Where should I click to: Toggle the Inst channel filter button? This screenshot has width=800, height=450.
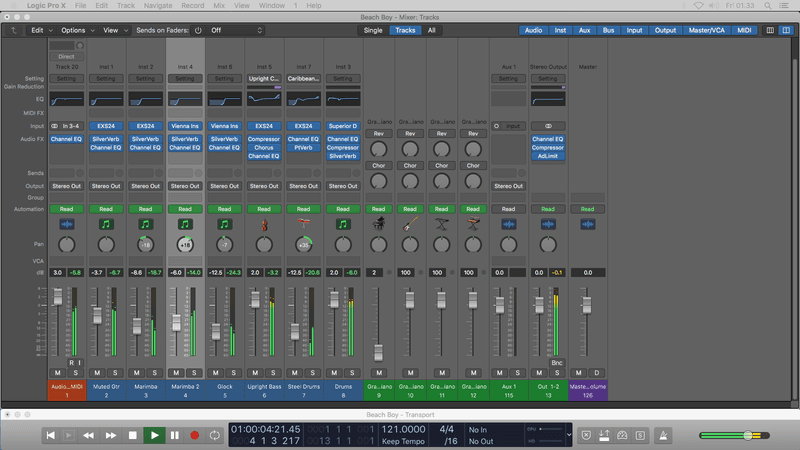pos(560,30)
